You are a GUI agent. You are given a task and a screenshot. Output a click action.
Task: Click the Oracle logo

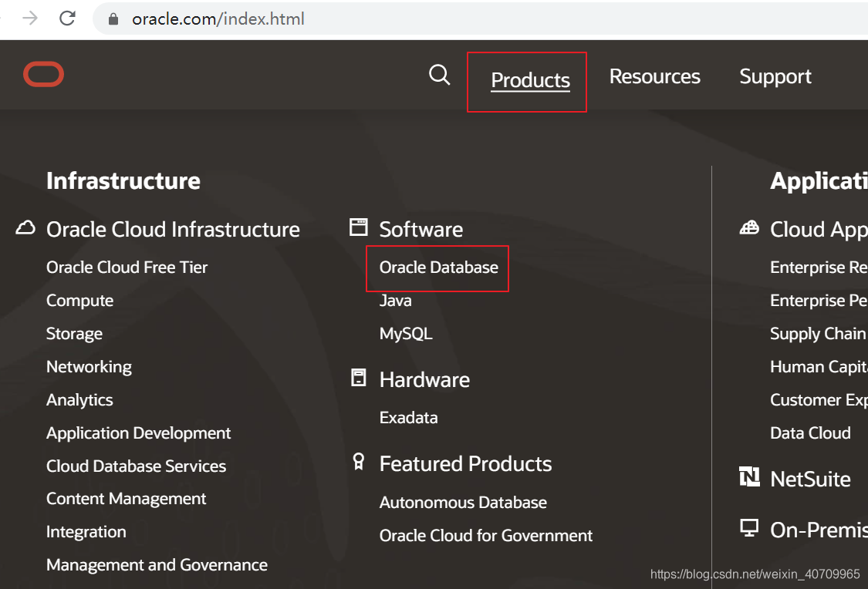44,74
